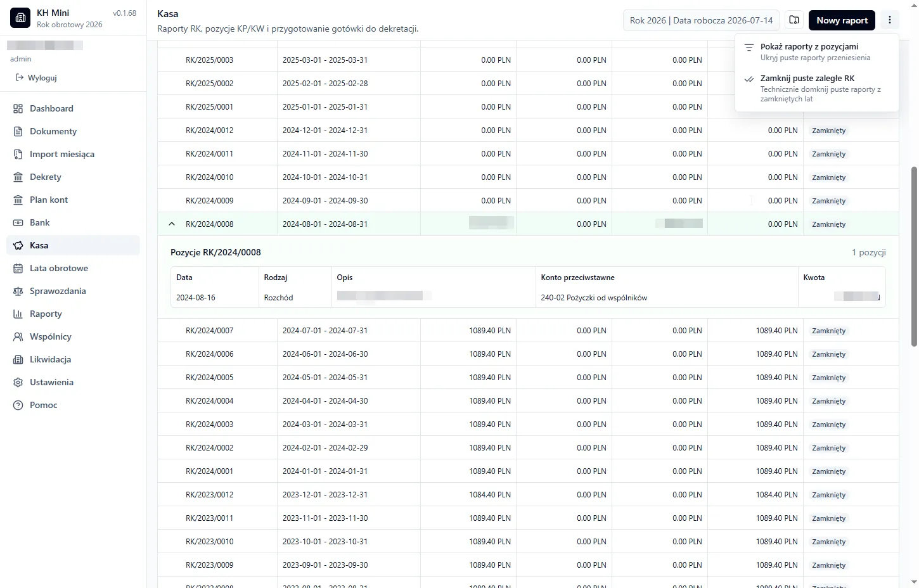Click the vertical page scrollbar
This screenshot has width=919, height=588.
pos(914,257)
